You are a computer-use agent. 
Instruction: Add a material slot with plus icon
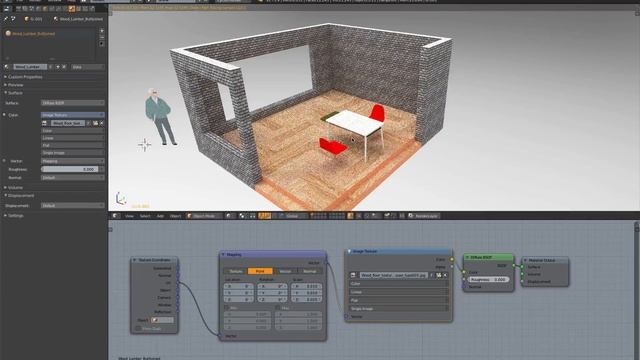click(102, 31)
